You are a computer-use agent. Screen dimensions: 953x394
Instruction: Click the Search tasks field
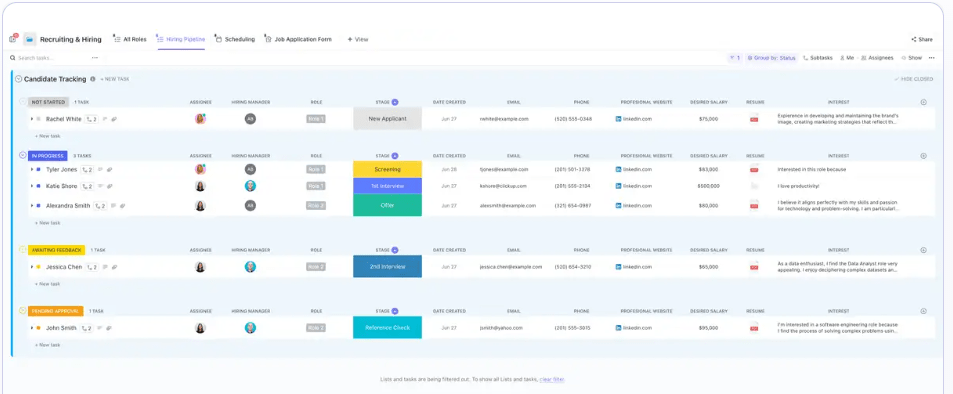tap(49, 58)
